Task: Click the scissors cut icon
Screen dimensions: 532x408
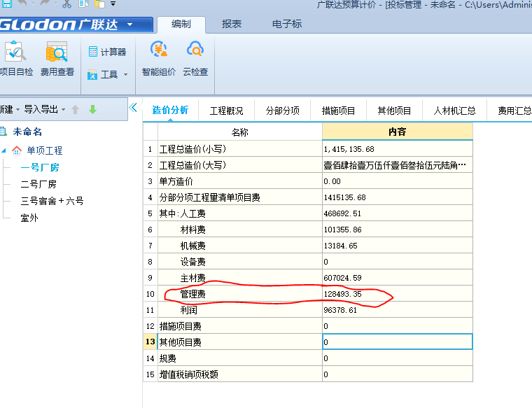Action: point(66,3)
